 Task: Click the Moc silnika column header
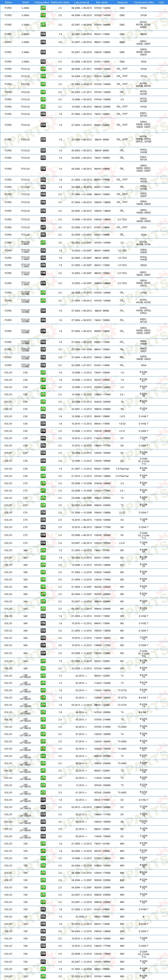pos(102,2)
